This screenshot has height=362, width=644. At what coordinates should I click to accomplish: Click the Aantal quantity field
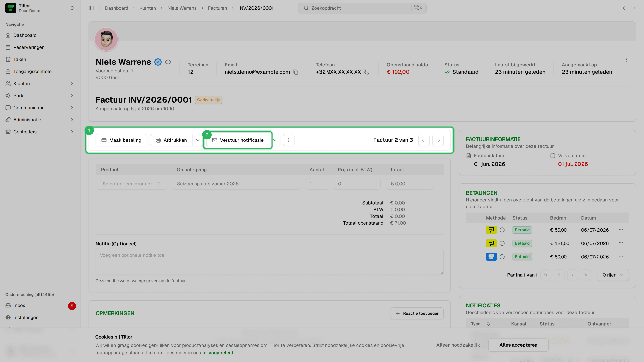pos(317,184)
